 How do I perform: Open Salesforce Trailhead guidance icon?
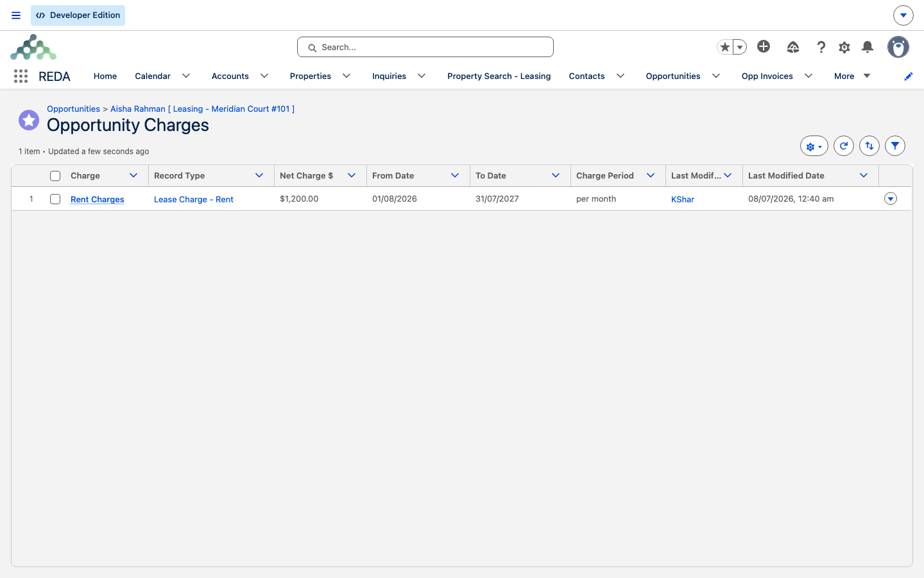793,47
